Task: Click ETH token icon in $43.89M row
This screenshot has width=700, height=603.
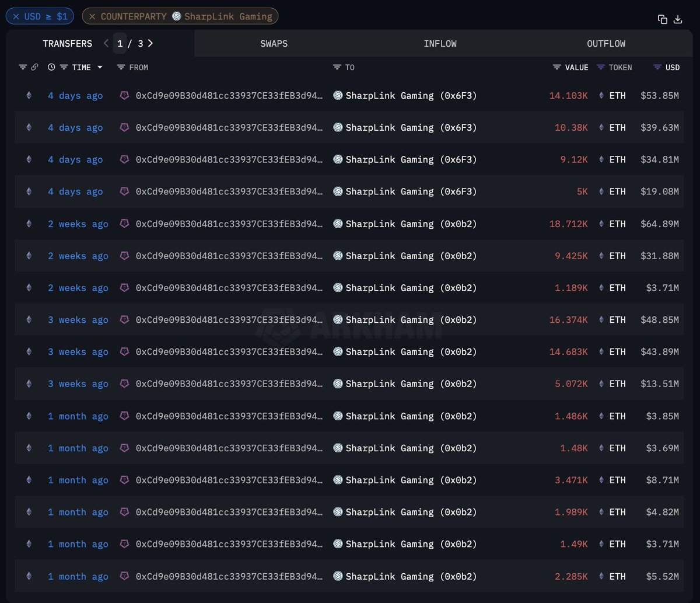Action: 602,351
